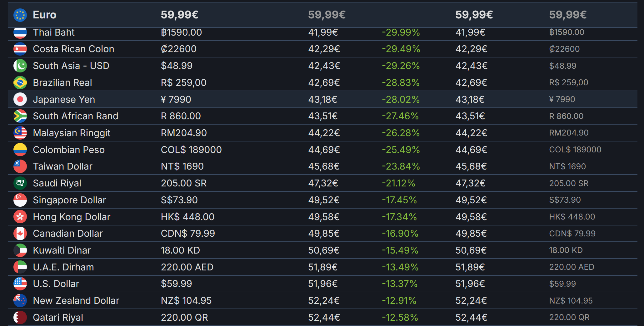Select the Colombia flag icon
Screen dimensions: 644x326
coord(20,150)
